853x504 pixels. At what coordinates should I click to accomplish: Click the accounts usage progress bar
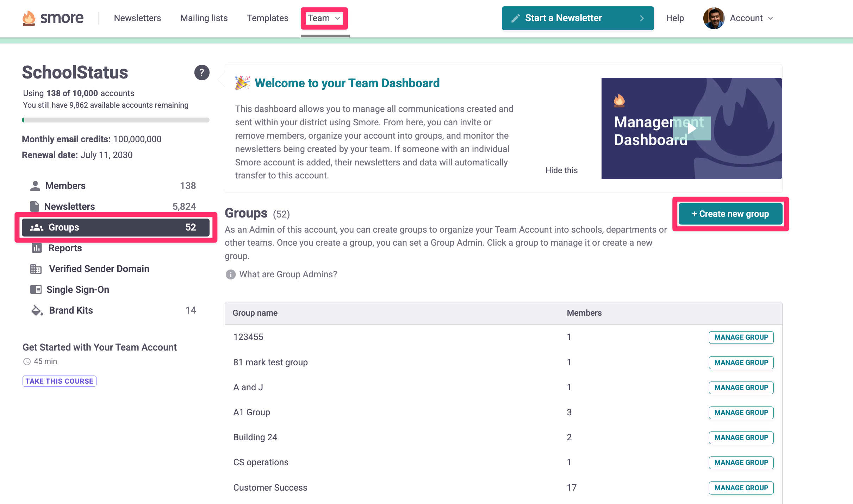(116, 120)
